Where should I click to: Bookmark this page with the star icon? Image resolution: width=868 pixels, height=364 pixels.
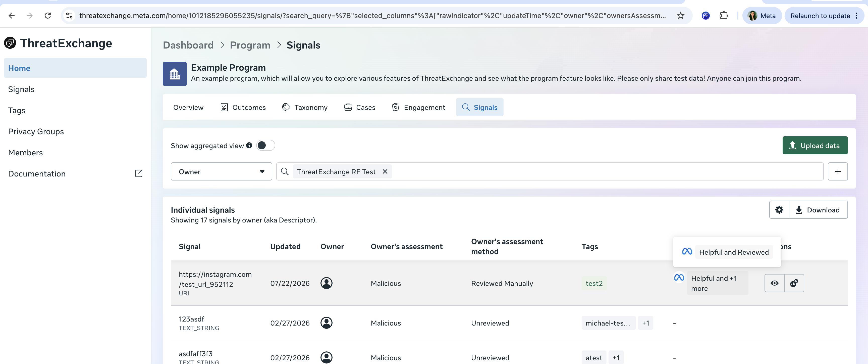click(x=681, y=16)
